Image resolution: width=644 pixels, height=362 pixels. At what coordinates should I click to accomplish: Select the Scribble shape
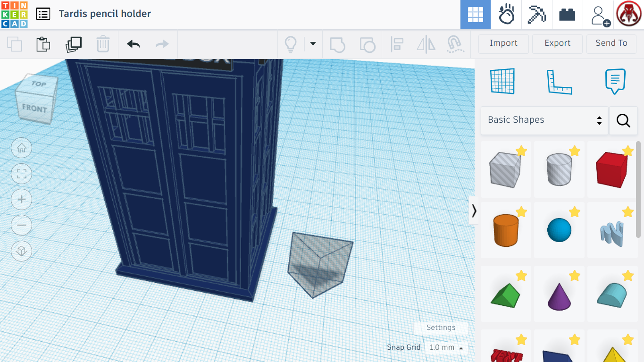click(611, 230)
